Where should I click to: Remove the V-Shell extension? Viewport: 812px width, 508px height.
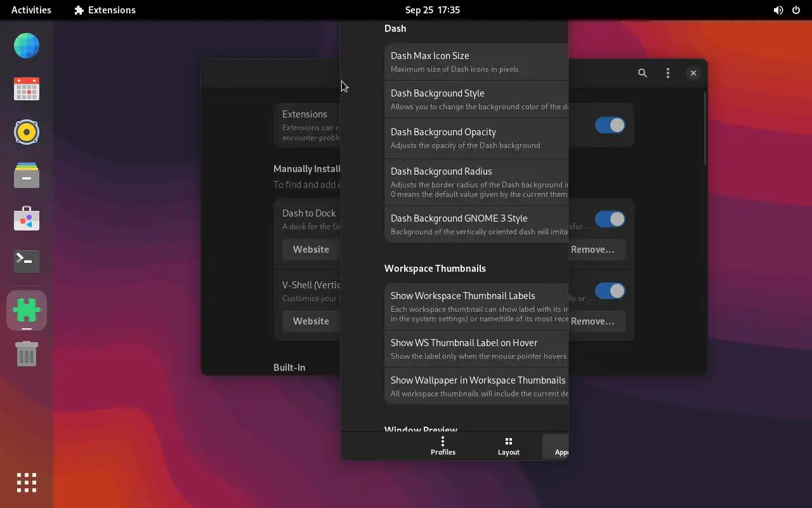[x=596, y=321]
